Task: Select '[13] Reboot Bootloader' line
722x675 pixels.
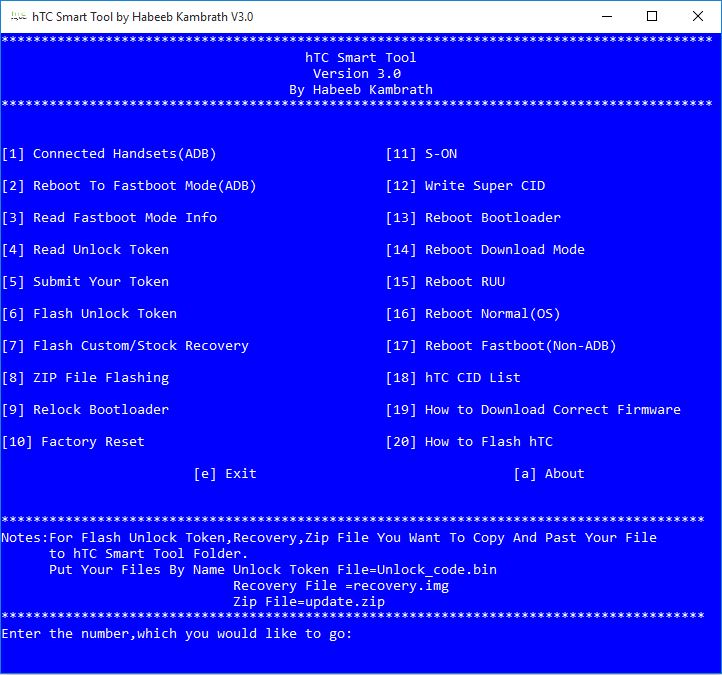Action: (473, 218)
